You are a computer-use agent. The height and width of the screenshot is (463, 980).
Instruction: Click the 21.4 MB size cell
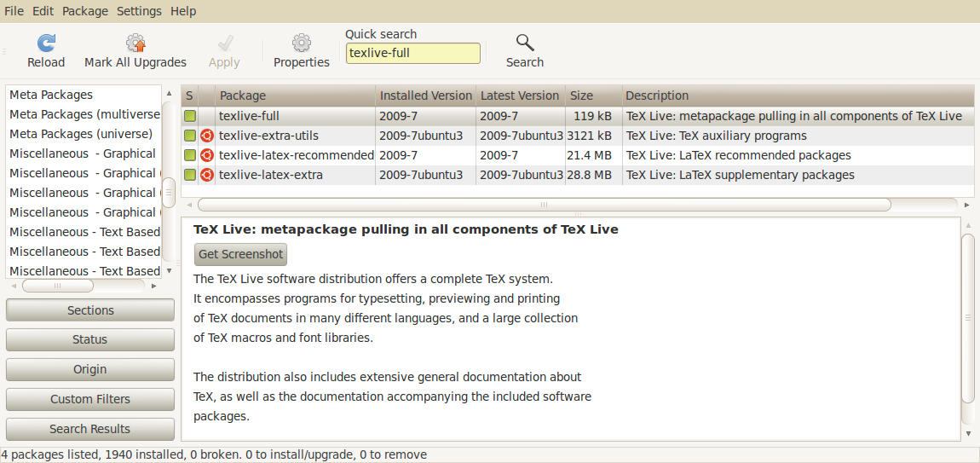pyautogui.click(x=589, y=155)
